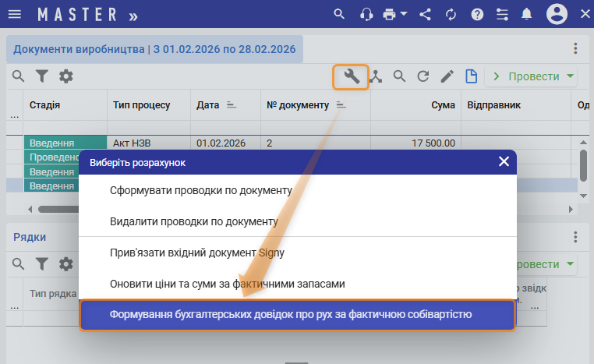
Task: Click the pencil edit icon
Action: [x=447, y=76]
